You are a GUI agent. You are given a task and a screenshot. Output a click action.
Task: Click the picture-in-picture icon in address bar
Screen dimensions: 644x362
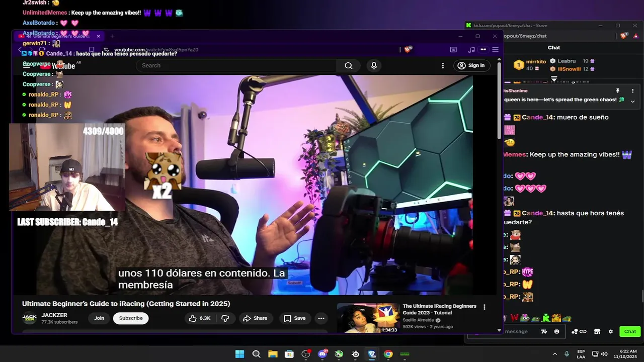[453, 49]
